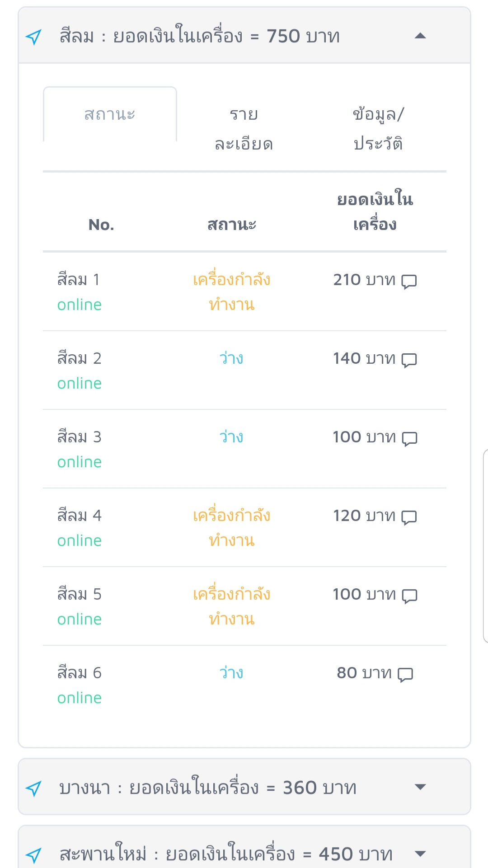Tap location arrow icon beside สีลม header
The image size is (488, 868).
34,37
